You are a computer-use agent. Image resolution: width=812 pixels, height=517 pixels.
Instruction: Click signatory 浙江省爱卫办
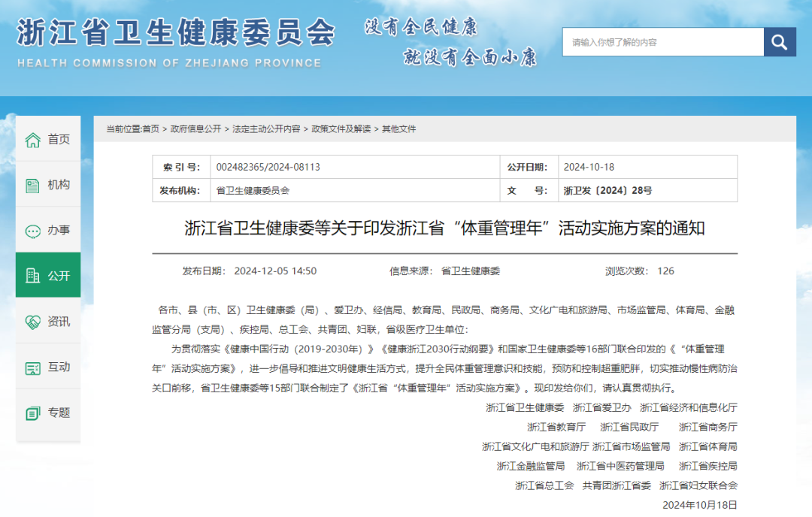[x=601, y=408]
